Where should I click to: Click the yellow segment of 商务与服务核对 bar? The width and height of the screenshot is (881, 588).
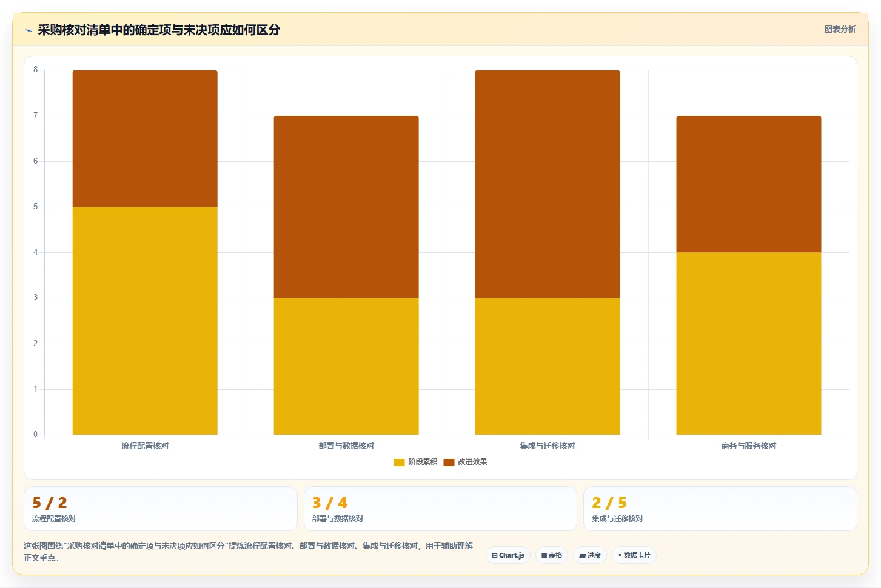pyautogui.click(x=749, y=343)
